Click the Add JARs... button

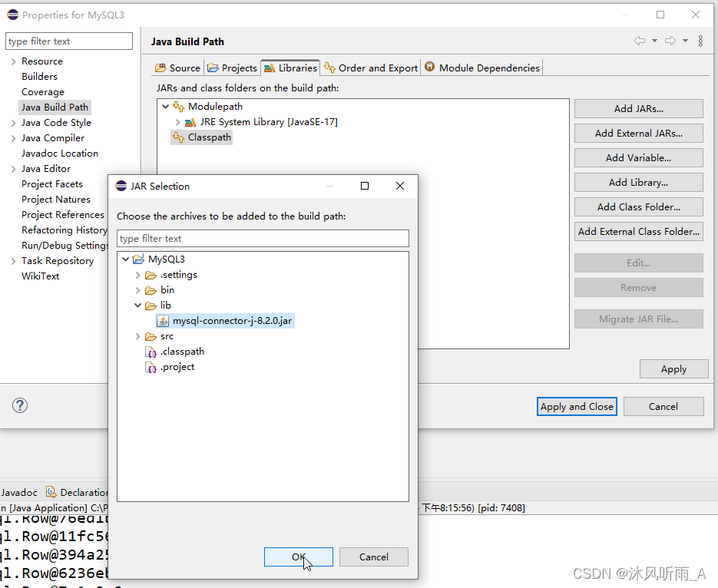[639, 109]
